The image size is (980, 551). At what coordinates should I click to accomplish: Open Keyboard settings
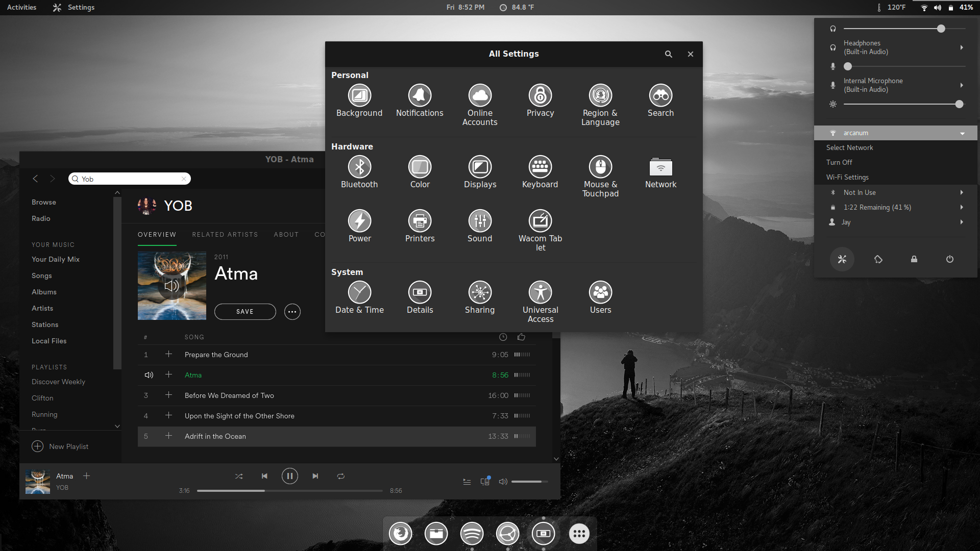click(540, 172)
